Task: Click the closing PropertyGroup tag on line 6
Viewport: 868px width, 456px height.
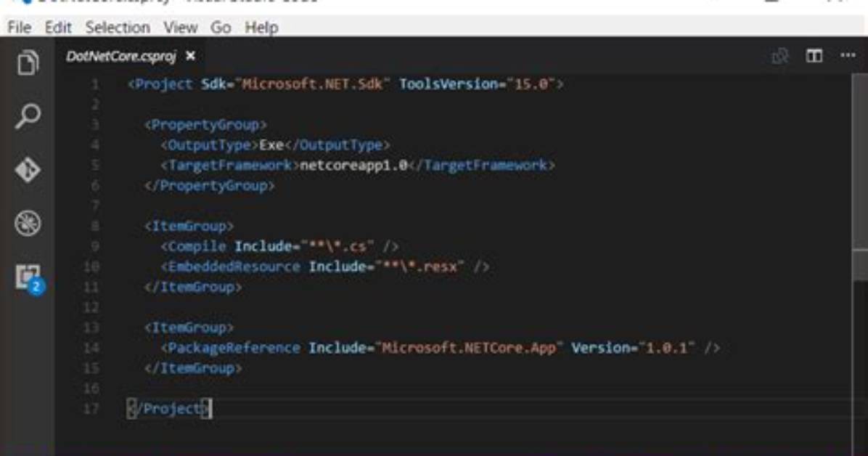Action: 209,186
